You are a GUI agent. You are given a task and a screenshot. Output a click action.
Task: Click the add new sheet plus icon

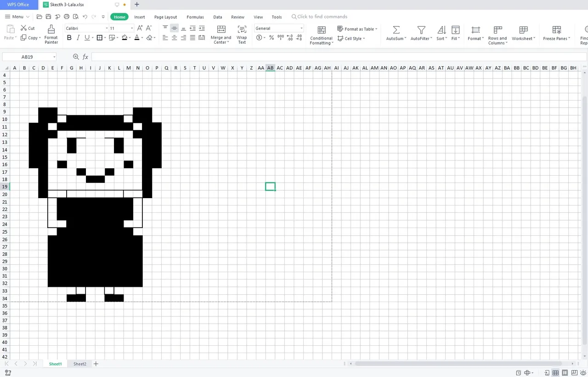(96, 364)
